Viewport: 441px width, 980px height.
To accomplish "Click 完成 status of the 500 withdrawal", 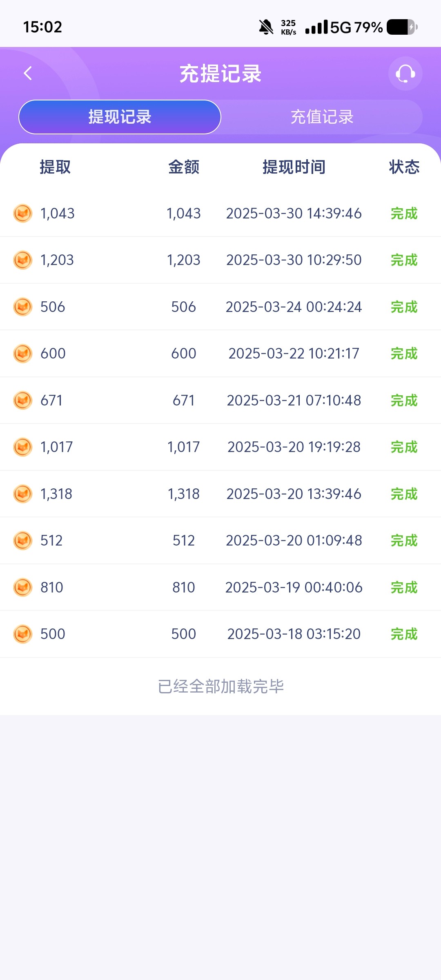I will click(404, 634).
